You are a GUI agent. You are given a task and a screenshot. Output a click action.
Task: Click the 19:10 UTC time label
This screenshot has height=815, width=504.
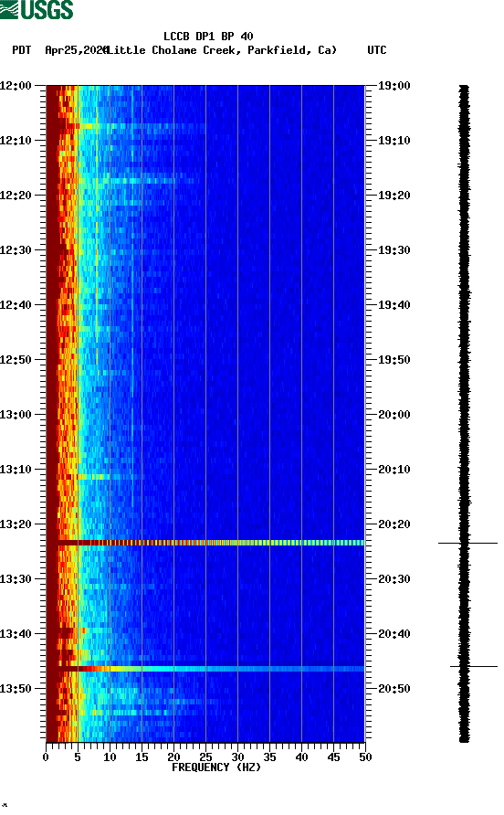tap(394, 141)
